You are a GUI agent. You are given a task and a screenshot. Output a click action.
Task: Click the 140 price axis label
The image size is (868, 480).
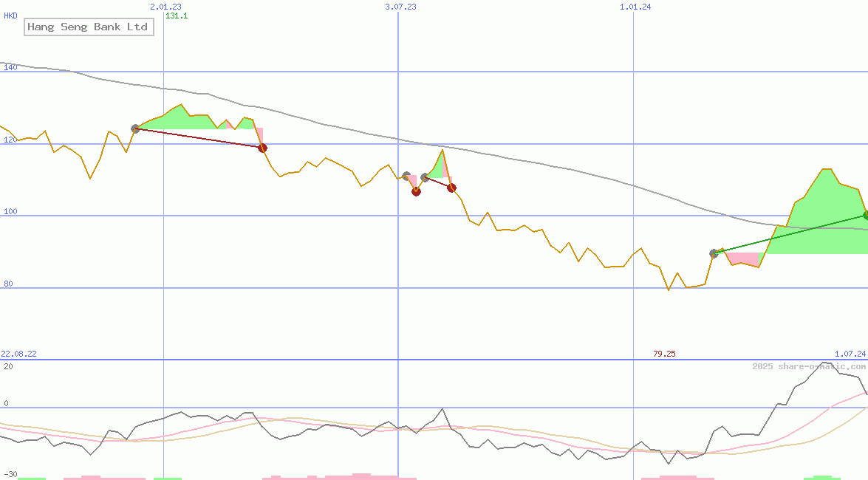[10, 67]
